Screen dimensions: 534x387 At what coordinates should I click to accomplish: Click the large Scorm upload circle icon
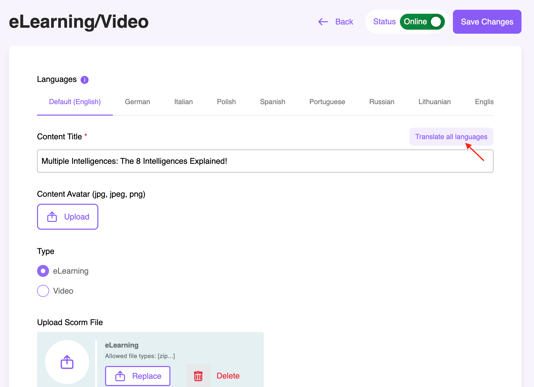coord(67,362)
